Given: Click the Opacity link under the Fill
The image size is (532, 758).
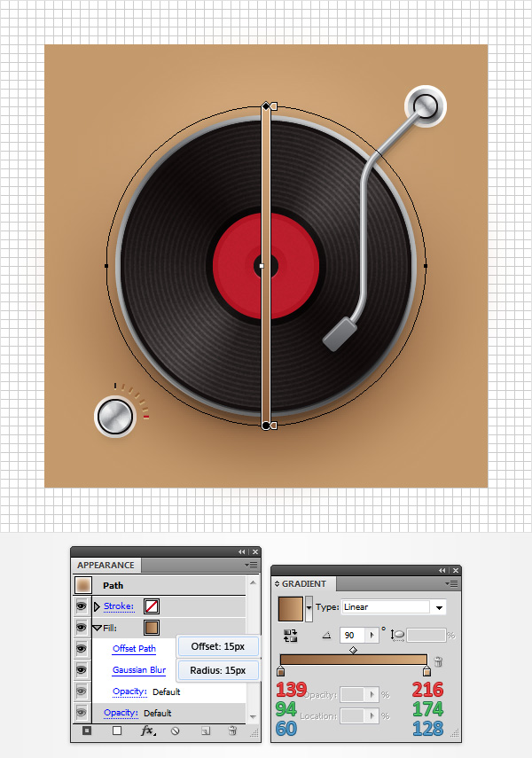Looking at the screenshot, I should 129,692.
